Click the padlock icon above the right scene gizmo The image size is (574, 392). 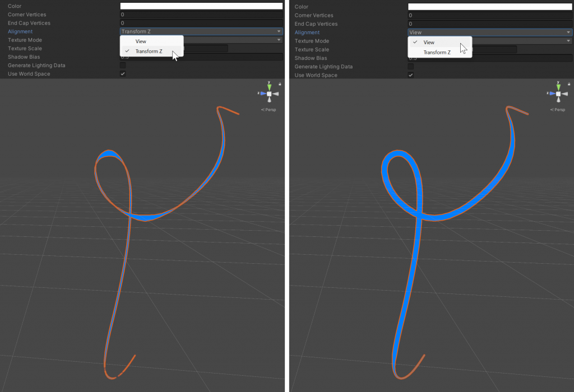569,84
